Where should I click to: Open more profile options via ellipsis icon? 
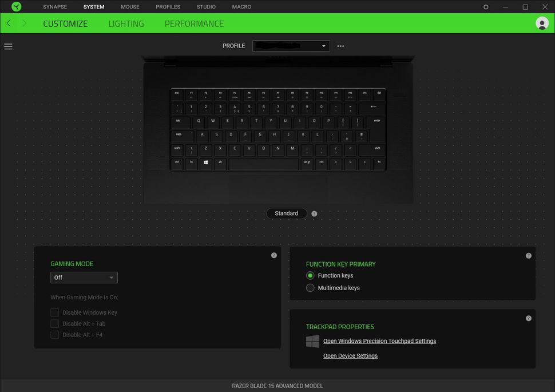click(340, 46)
